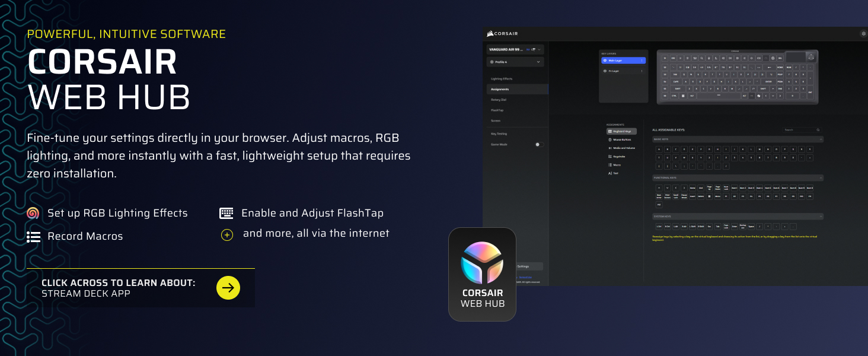868x356 pixels.
Task: Select the Main Layer key layer
Action: coord(623,61)
